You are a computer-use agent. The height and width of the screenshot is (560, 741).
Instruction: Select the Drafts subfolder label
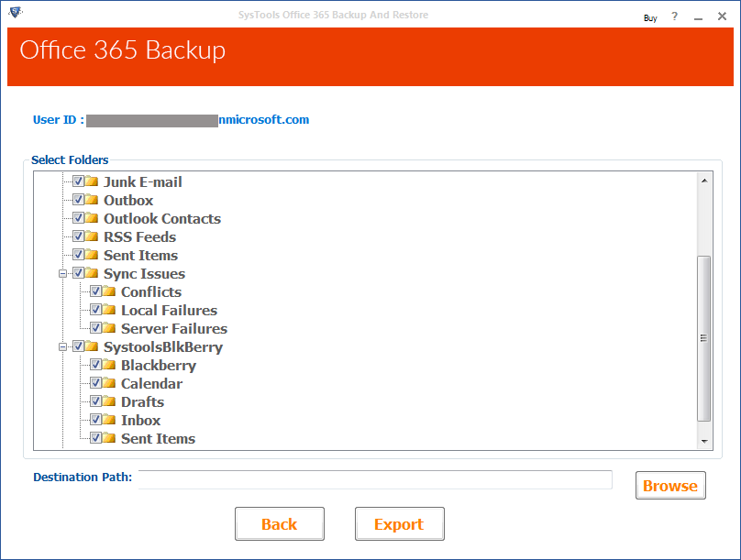143,402
